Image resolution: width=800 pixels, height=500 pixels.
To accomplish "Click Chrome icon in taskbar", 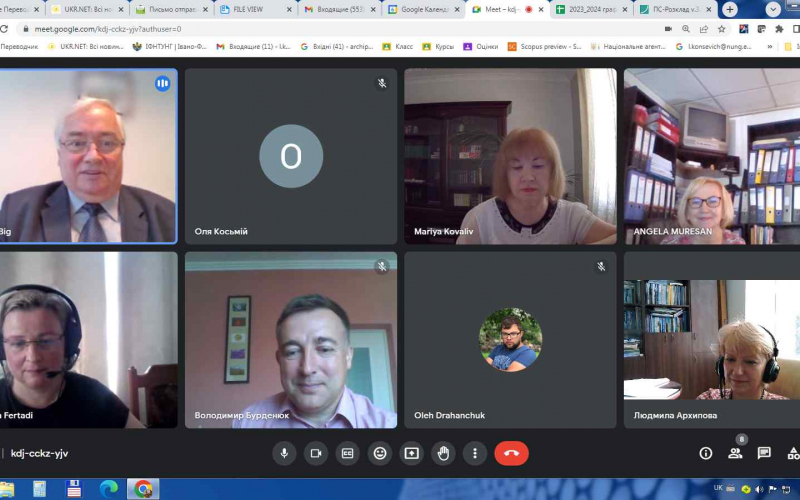I will (143, 489).
